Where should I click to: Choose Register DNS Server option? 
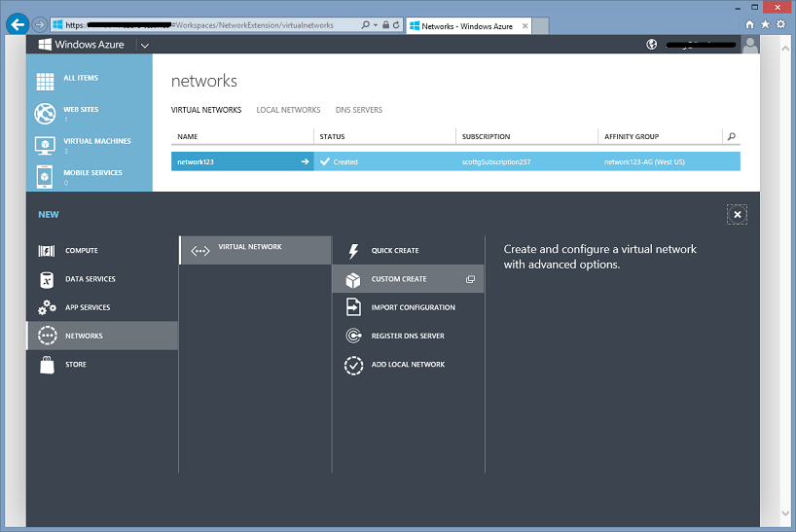[408, 336]
